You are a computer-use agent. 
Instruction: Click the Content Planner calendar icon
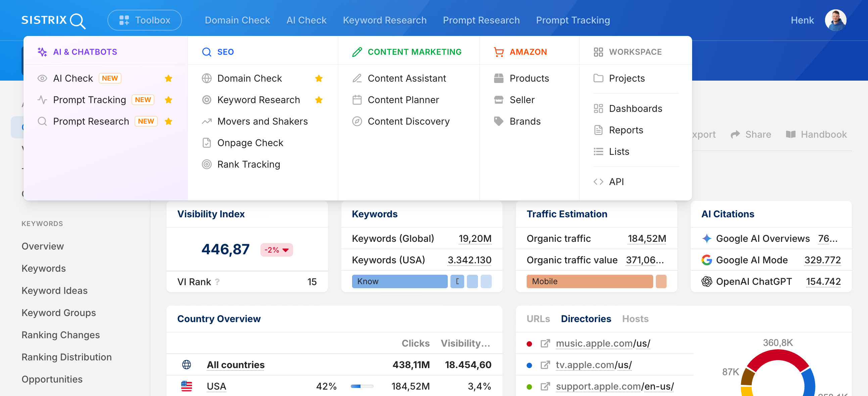tap(357, 100)
